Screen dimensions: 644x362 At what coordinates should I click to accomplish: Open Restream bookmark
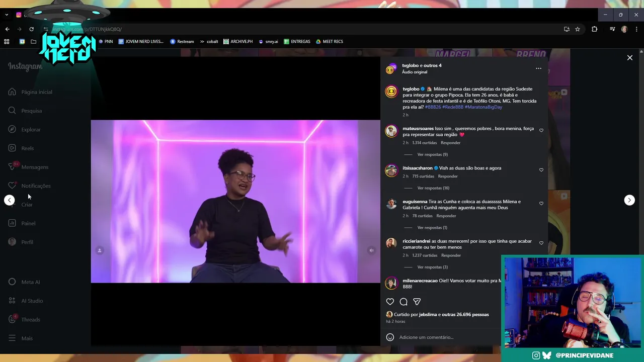(182, 42)
